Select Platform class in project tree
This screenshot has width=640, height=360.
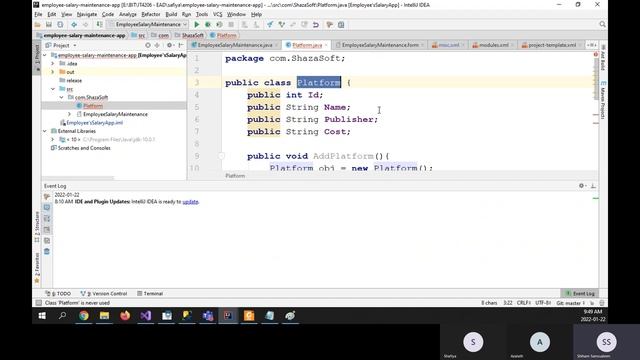coord(93,106)
